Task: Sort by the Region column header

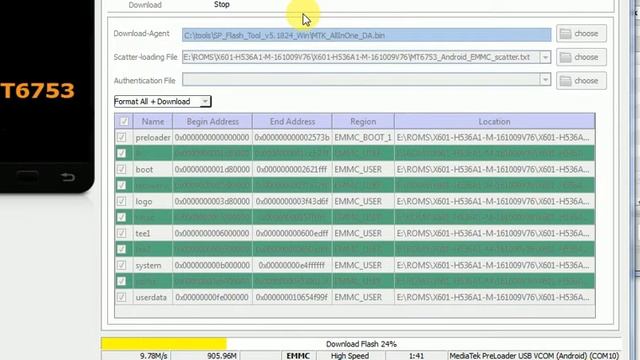Action: click(x=363, y=122)
